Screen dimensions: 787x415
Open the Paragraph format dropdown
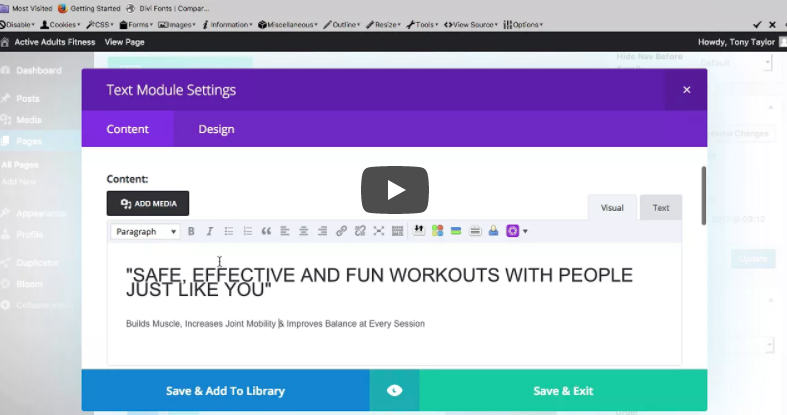point(145,231)
